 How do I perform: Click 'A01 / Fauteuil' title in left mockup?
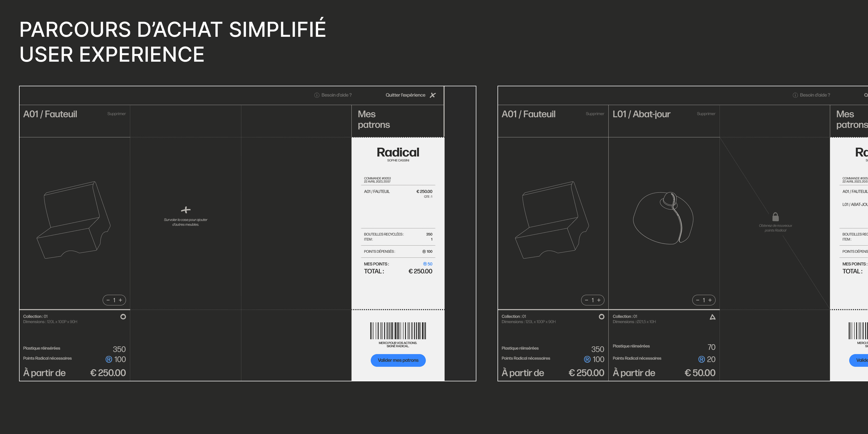(50, 114)
